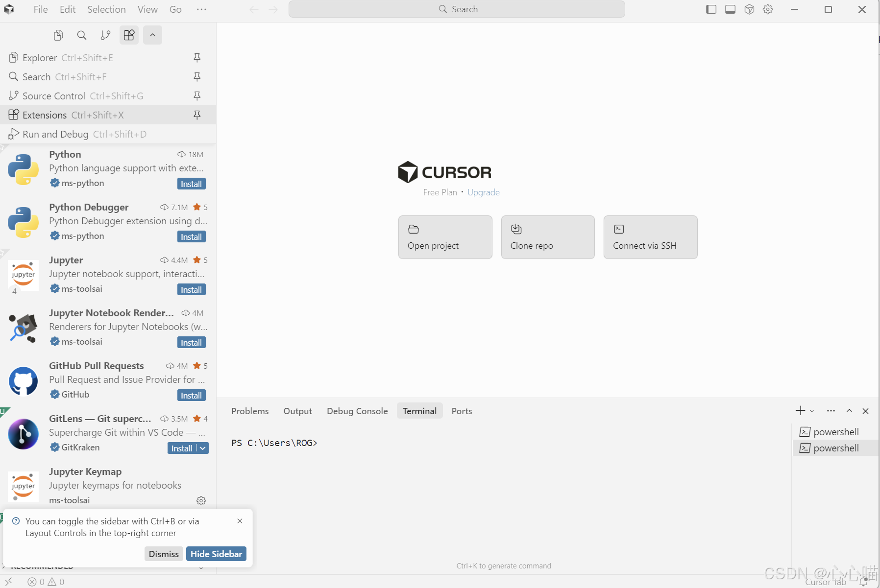This screenshot has height=588, width=880.
Task: Show more menu items via ellipsis
Action: [201, 9]
